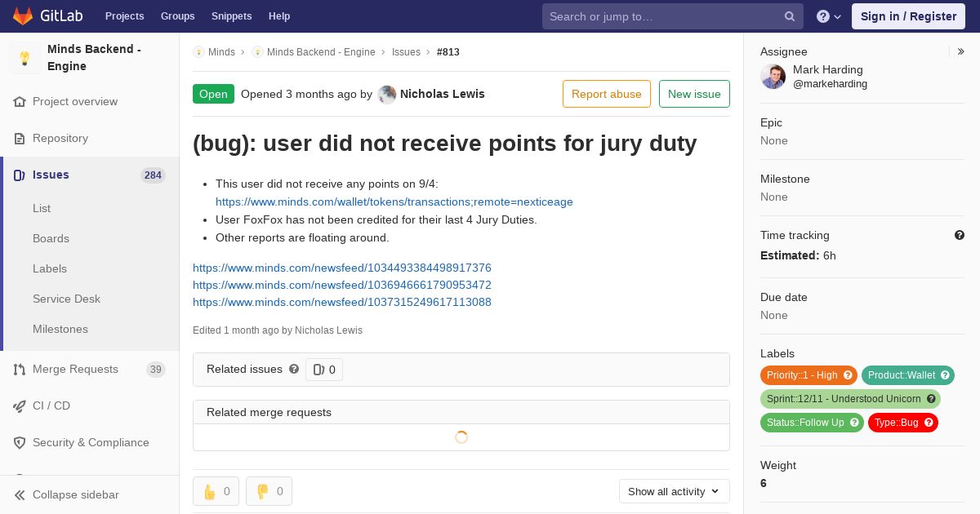Click Sign in / Register button
The height and width of the screenshot is (514, 980).
(x=908, y=16)
